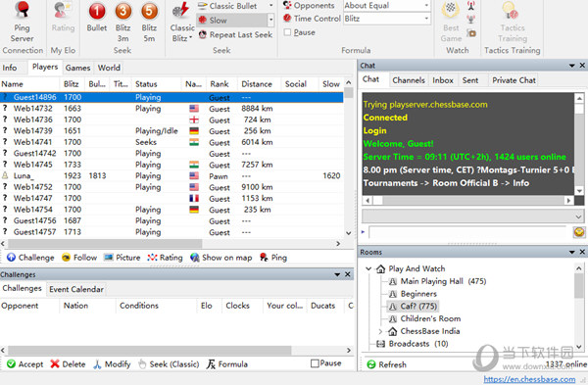Click the chat horizontal scrollbar

tap(468, 201)
